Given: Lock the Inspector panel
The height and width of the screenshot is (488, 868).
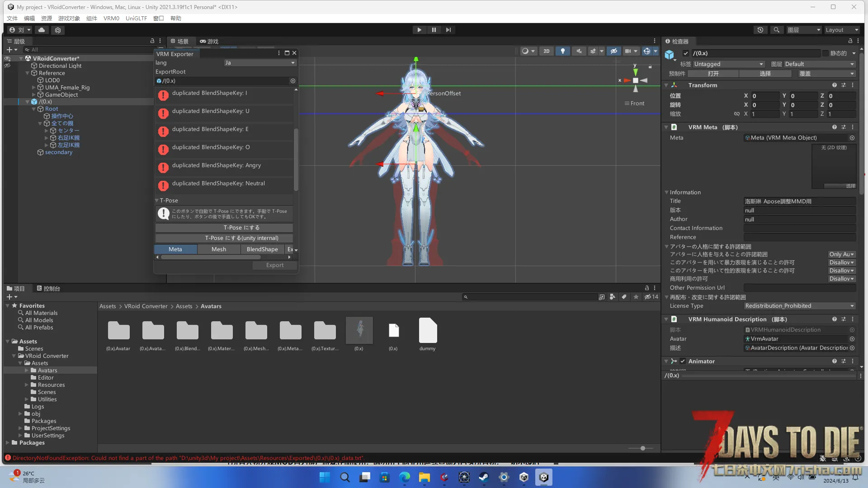Looking at the screenshot, I should pyautogui.click(x=850, y=41).
